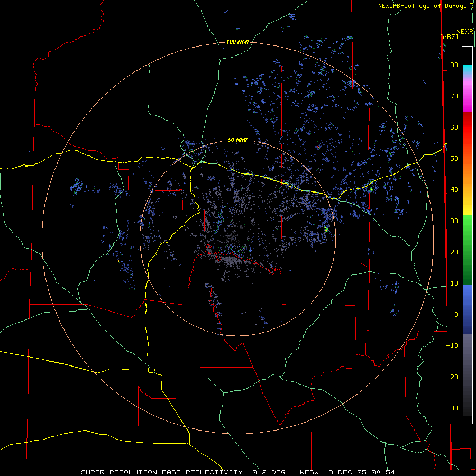Pick the cyan segment atop the color bar
This screenshot has height=476, width=476.
click(467, 69)
